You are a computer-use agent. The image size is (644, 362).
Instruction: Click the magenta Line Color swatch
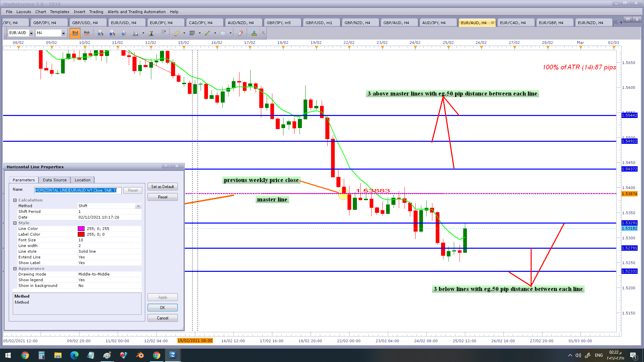click(x=81, y=229)
